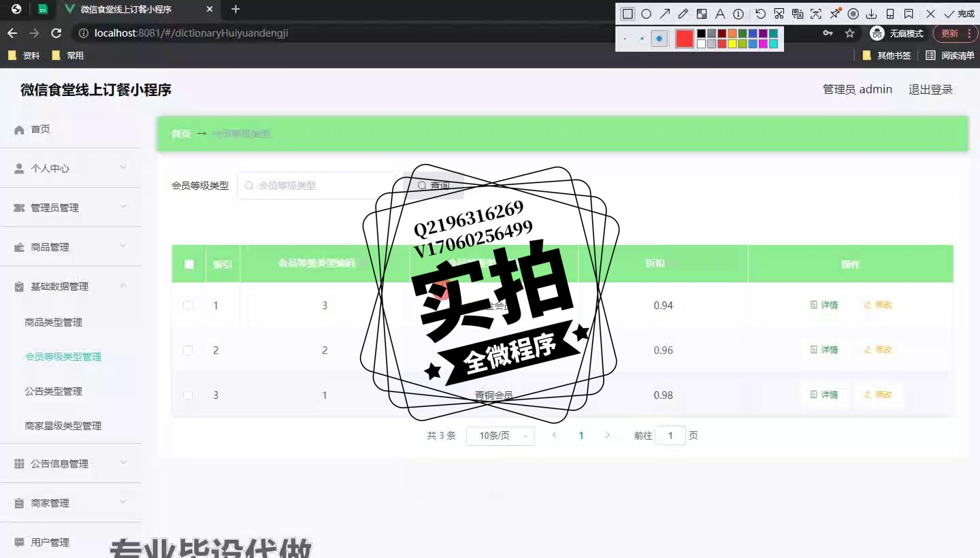Image resolution: width=980 pixels, height=558 pixels.
Task: Click 修改 for the 0.96 row
Action: click(x=878, y=350)
